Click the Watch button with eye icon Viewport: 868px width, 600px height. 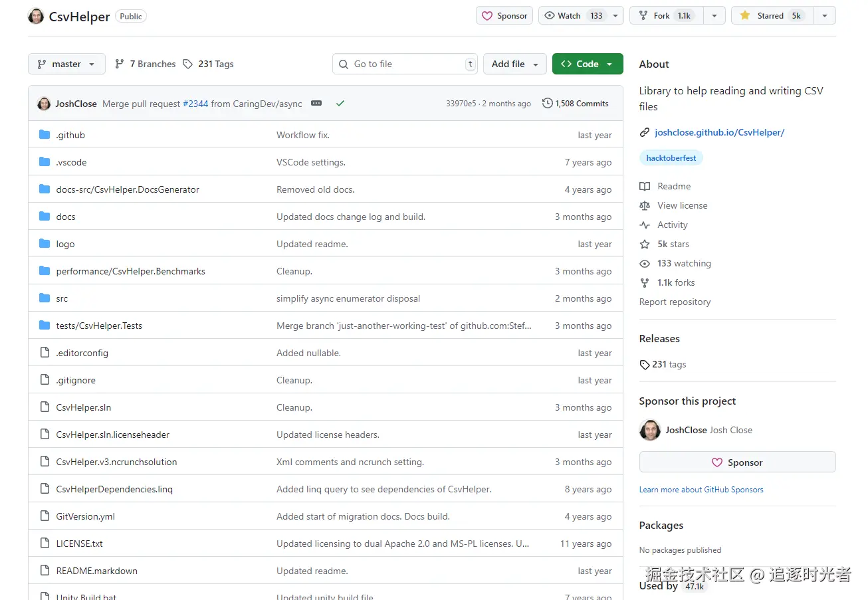pos(572,16)
